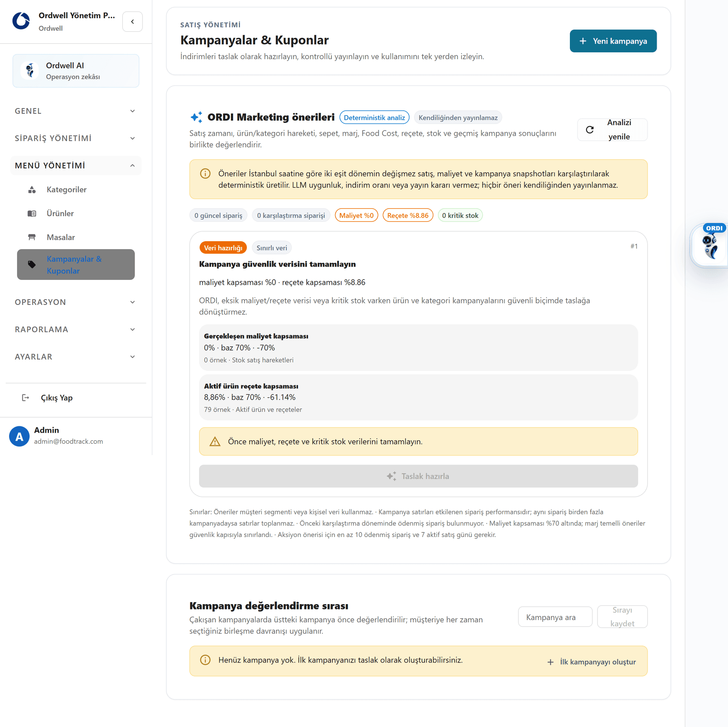Click İlk kampanyayı oluştur link
Image resolution: width=728 pixels, height=727 pixels.
591,662
